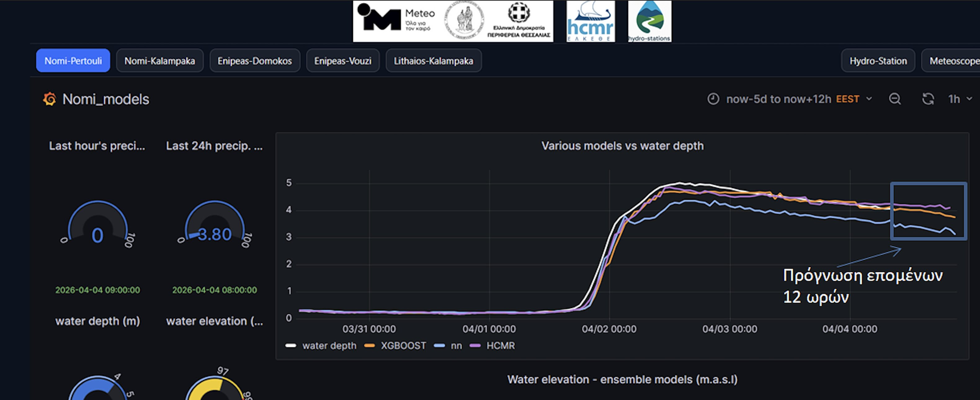The height and width of the screenshot is (400, 980).
Task: Click the Grafana logo beside Nomi_models
Action: (49, 99)
